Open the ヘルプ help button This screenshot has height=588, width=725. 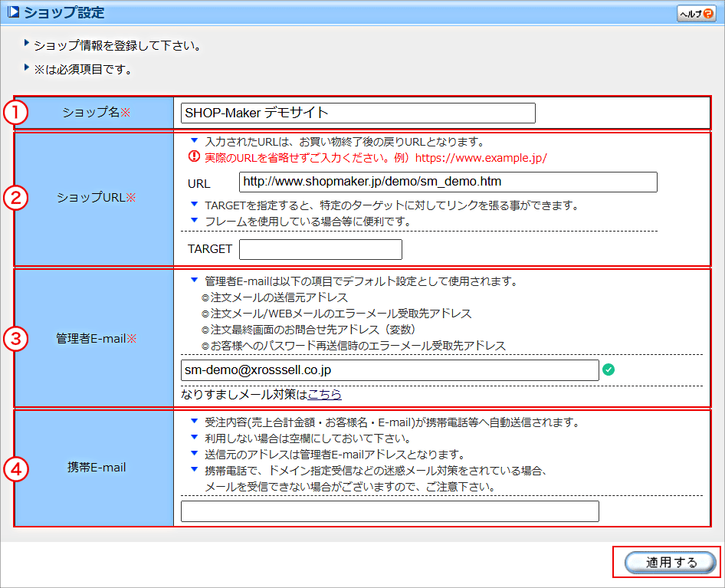pyautogui.click(x=695, y=14)
